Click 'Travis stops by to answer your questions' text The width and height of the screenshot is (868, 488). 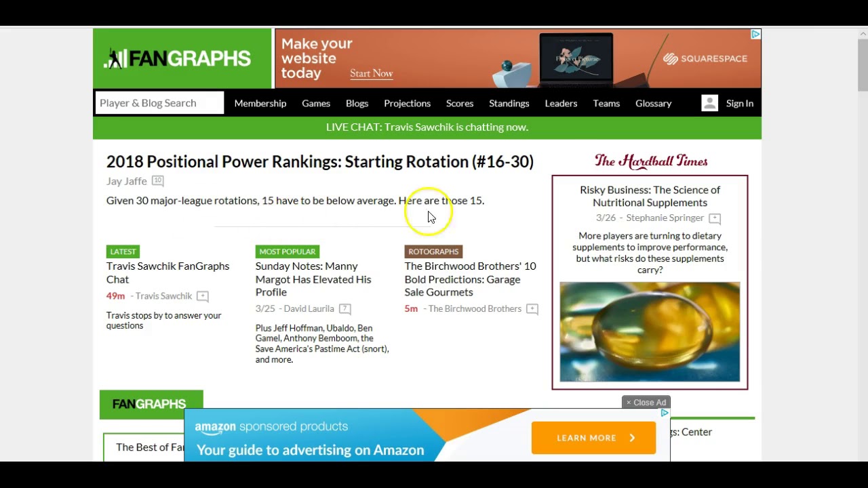coord(164,321)
